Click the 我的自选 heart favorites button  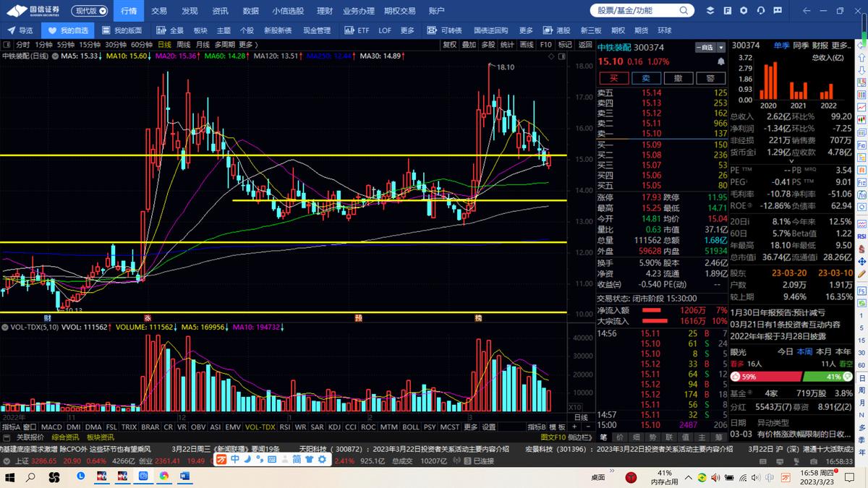(68, 30)
